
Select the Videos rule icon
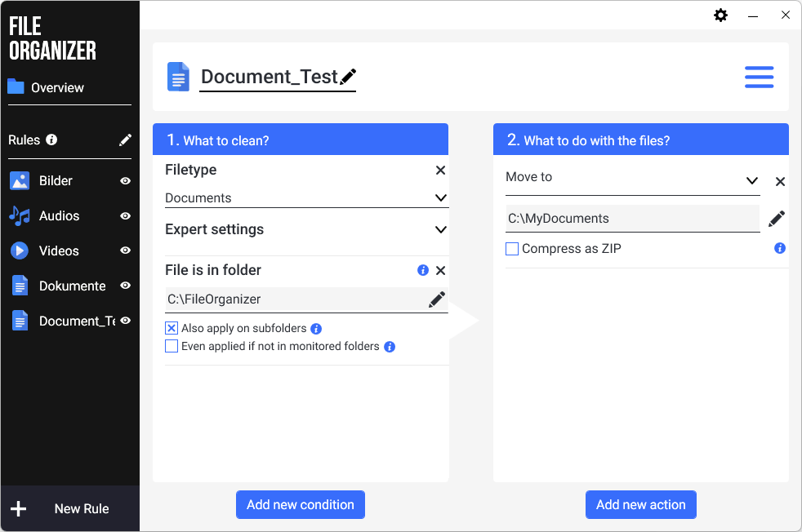pyautogui.click(x=18, y=250)
